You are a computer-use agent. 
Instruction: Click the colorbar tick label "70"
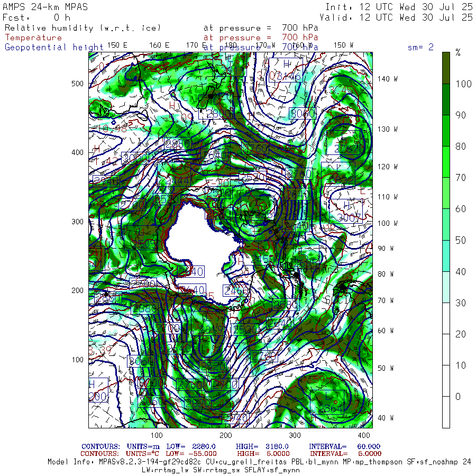tap(461, 178)
